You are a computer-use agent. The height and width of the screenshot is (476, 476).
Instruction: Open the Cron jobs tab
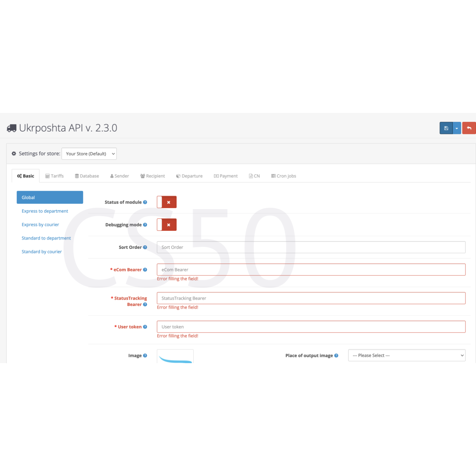[284, 176]
